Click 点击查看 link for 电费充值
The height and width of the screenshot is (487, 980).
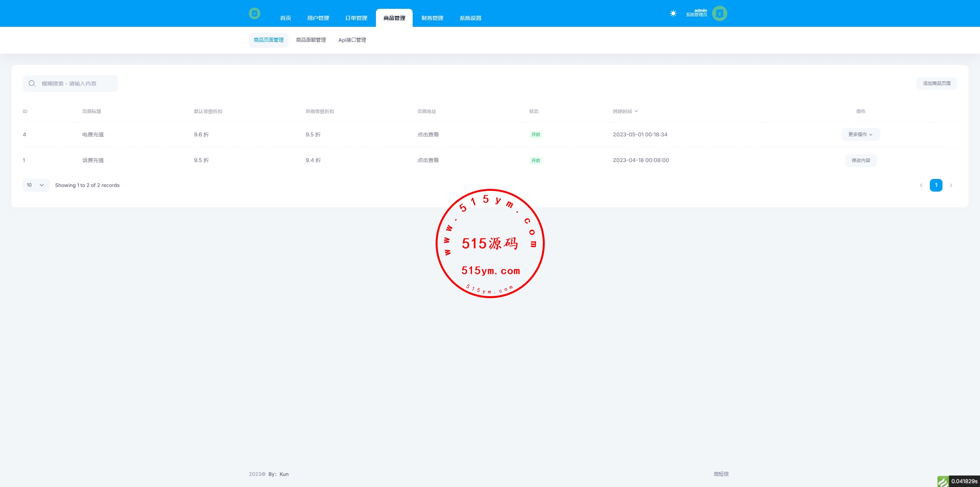point(428,134)
